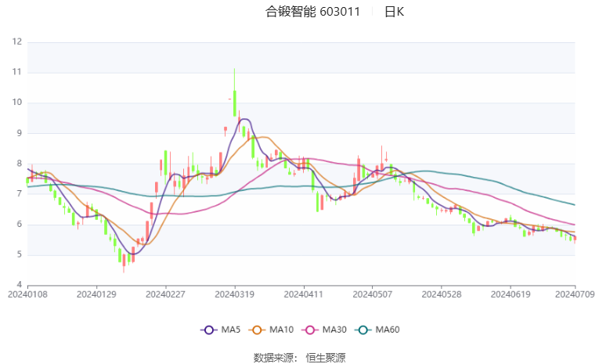Click x-axis date label 20240319
Image resolution: width=599 pixels, height=364 pixels.
pos(235,294)
